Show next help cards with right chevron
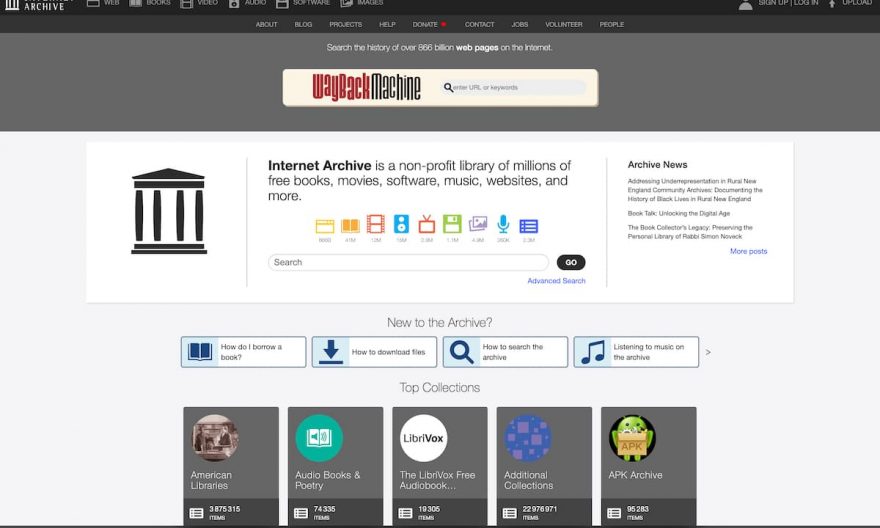The width and height of the screenshot is (880, 528). [708, 352]
